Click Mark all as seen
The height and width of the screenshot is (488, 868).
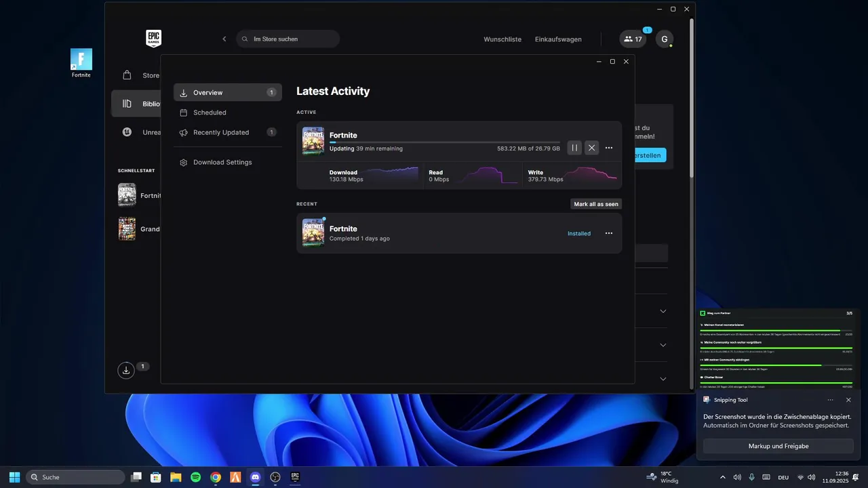tap(596, 204)
